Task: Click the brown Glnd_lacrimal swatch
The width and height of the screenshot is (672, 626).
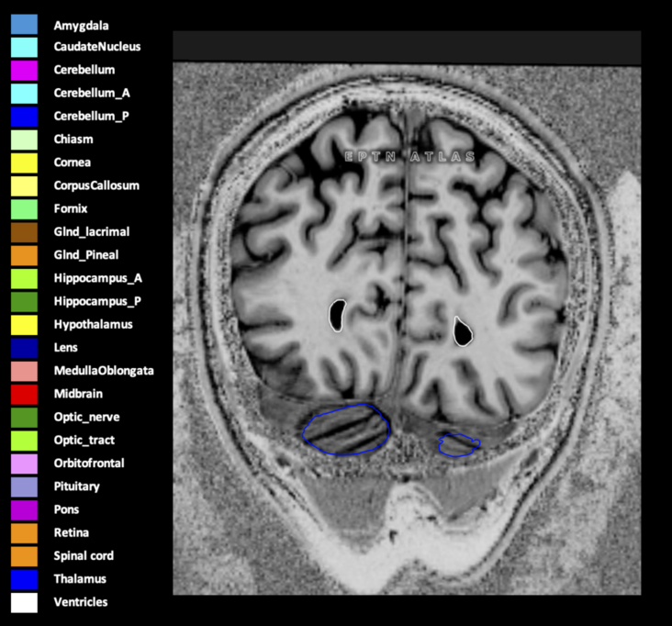Action: coord(24,232)
